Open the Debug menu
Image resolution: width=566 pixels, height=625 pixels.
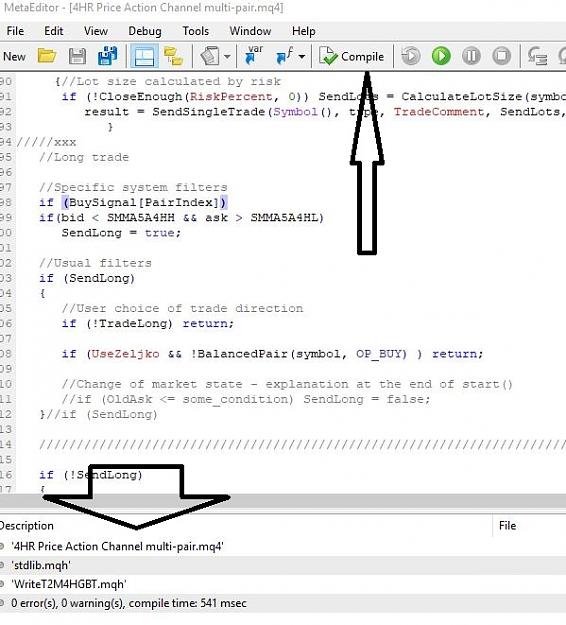coord(145,31)
